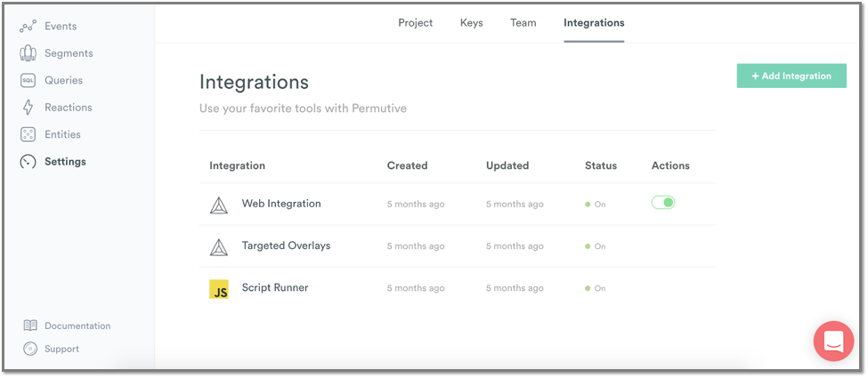
Task: Click the Targeted Overlays triangle logo
Action: [219, 246]
